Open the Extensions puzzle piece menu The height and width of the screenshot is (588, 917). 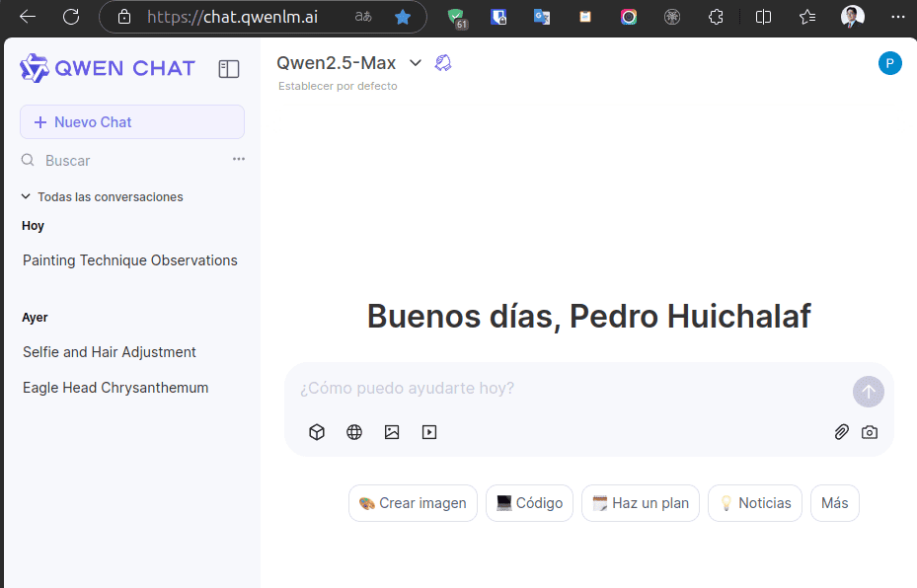[716, 17]
